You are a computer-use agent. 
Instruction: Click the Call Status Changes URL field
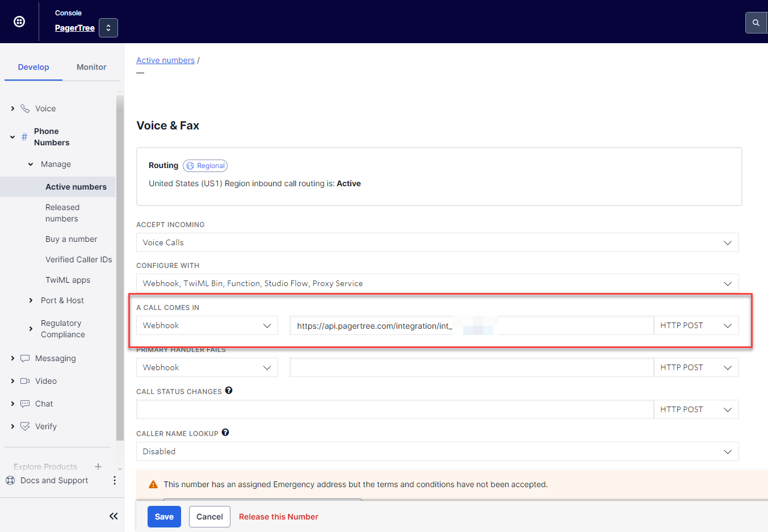pos(395,409)
